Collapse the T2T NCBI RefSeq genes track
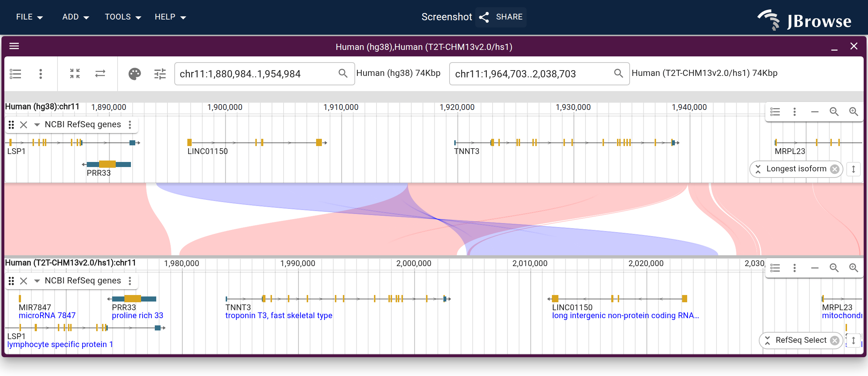 [37, 281]
